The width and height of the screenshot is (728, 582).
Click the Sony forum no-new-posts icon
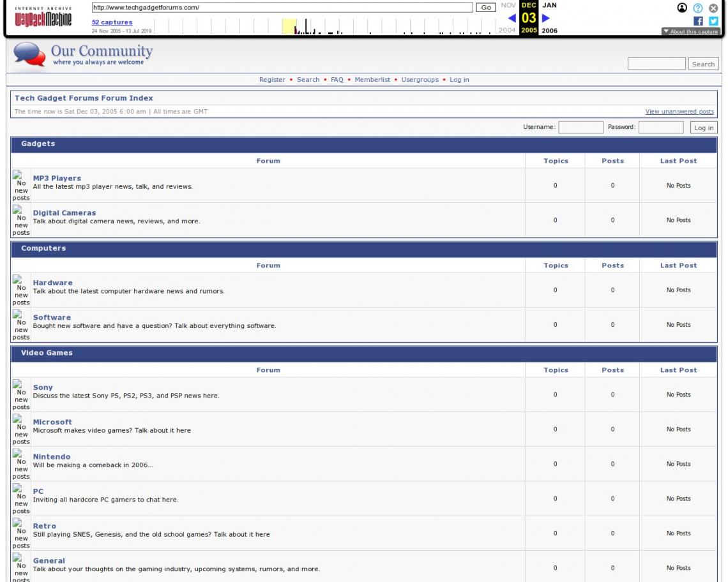21,395
